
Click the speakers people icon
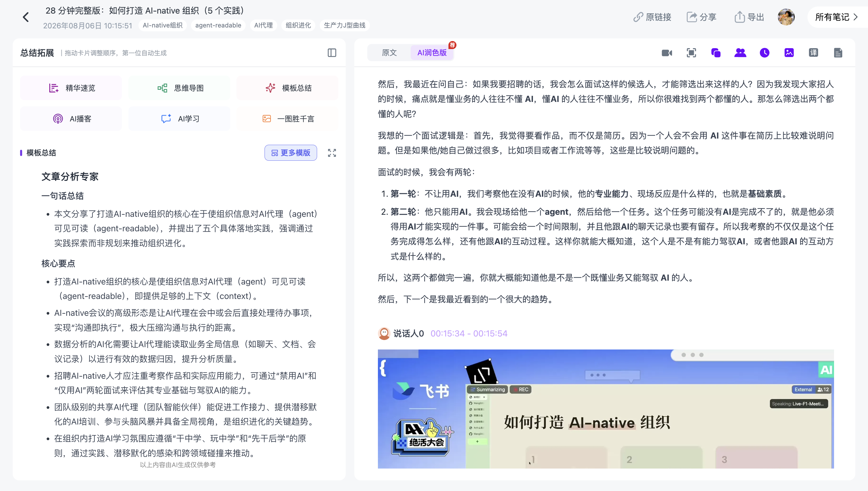click(740, 53)
